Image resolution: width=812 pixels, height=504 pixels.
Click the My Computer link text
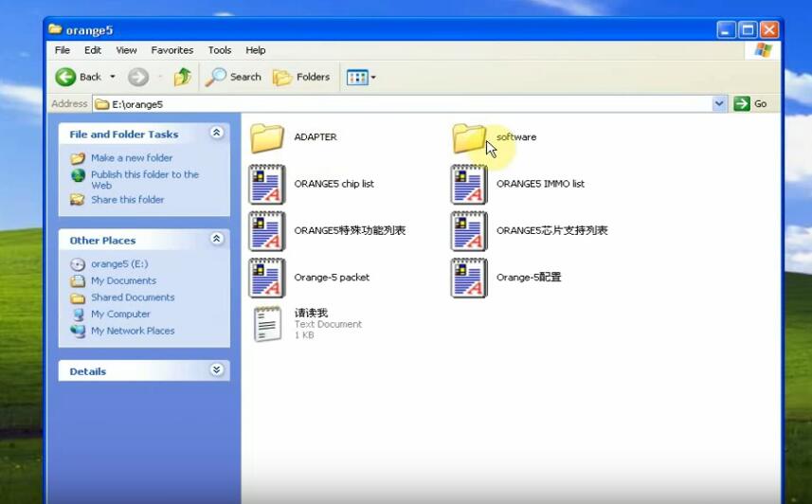[120, 314]
